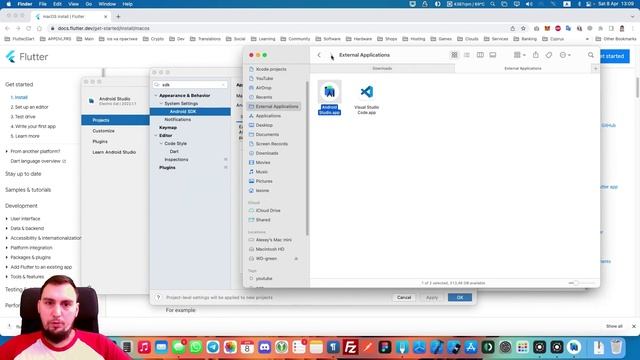Eject the WD-green drive

click(x=296, y=259)
